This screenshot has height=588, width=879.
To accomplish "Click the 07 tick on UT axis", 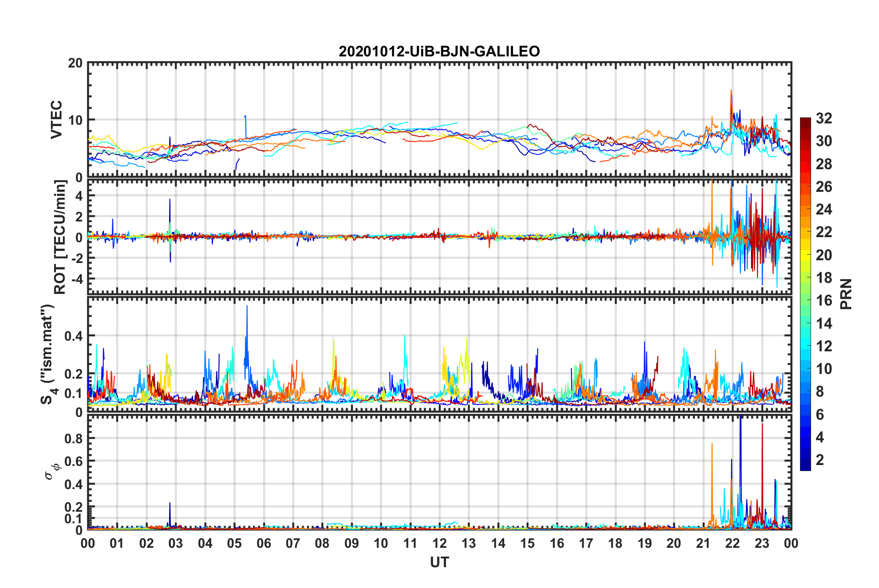I will [293, 543].
